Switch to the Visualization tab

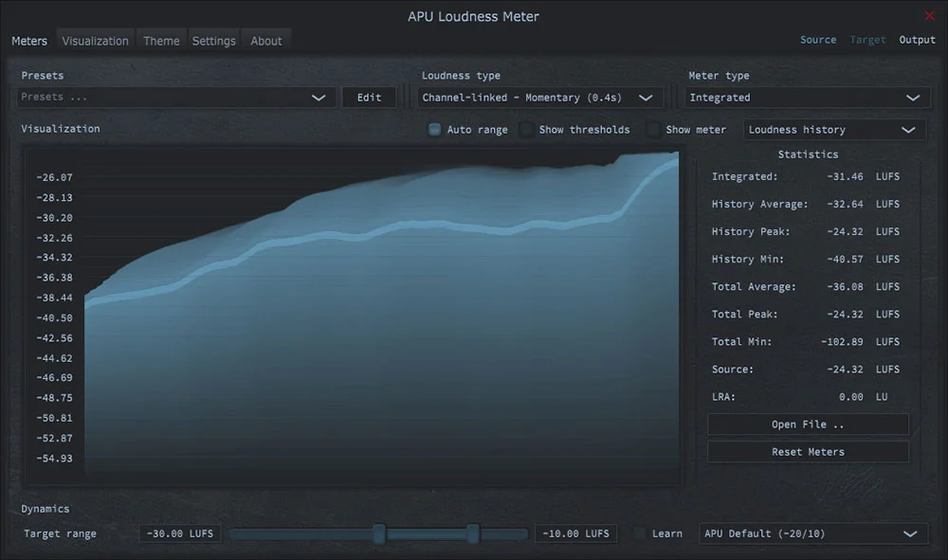[95, 41]
